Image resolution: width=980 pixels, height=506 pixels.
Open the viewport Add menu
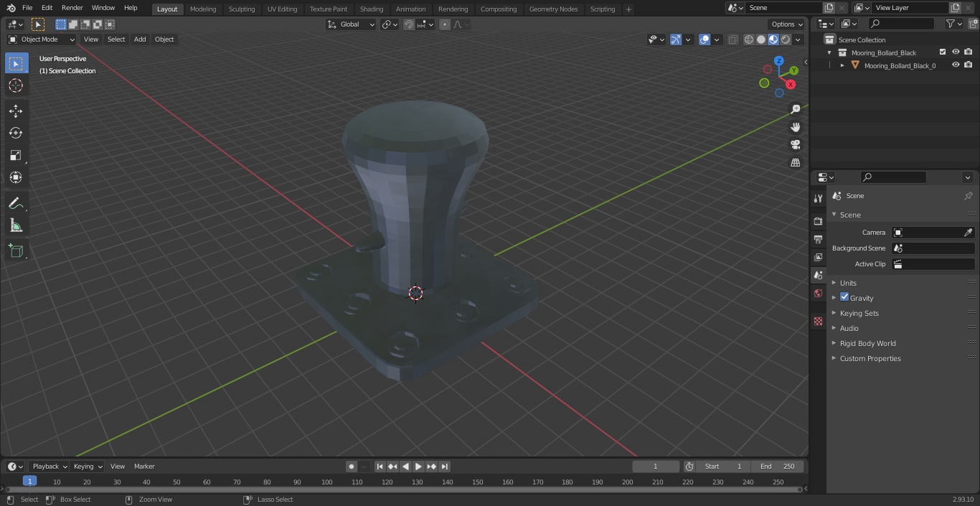pyautogui.click(x=140, y=39)
